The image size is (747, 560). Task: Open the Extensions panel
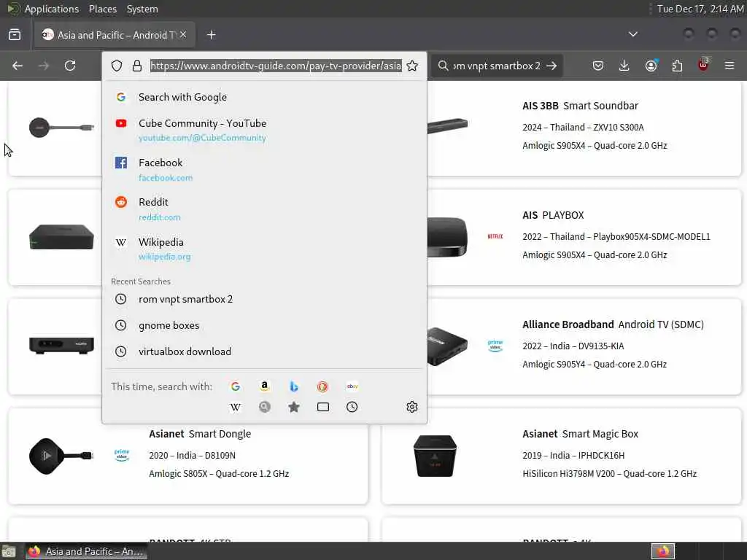click(677, 66)
